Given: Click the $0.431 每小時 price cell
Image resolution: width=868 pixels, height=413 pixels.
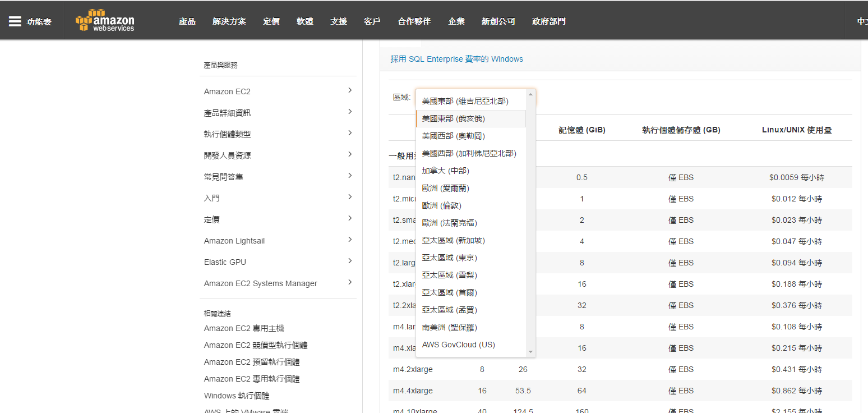Looking at the screenshot, I should 797,369.
